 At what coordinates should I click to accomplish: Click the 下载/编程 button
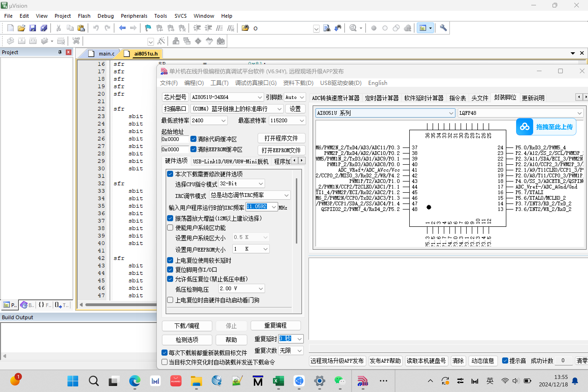187,326
